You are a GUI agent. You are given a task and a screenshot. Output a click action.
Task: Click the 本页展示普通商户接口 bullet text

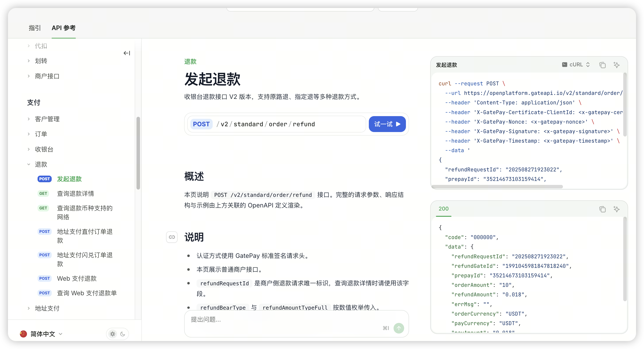coord(229,269)
